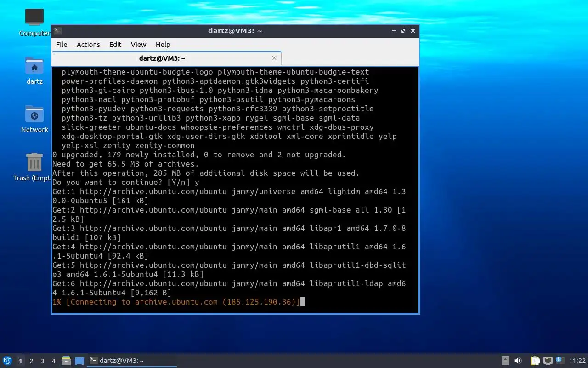Open the Network desktop icon
This screenshot has width=588, height=368.
34,119
